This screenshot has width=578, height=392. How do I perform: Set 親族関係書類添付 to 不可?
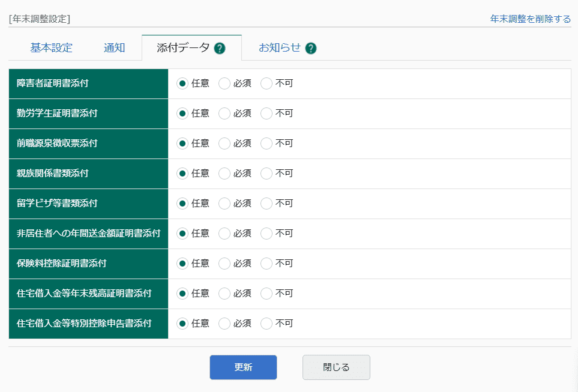[266, 173]
